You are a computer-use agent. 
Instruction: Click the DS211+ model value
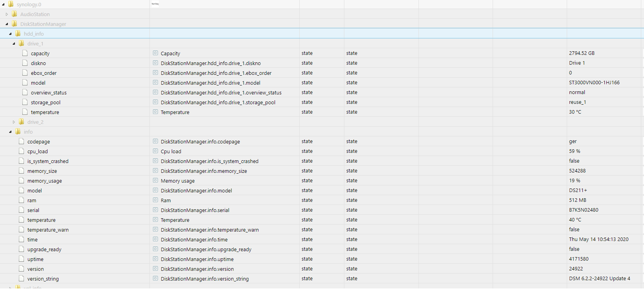click(x=578, y=190)
